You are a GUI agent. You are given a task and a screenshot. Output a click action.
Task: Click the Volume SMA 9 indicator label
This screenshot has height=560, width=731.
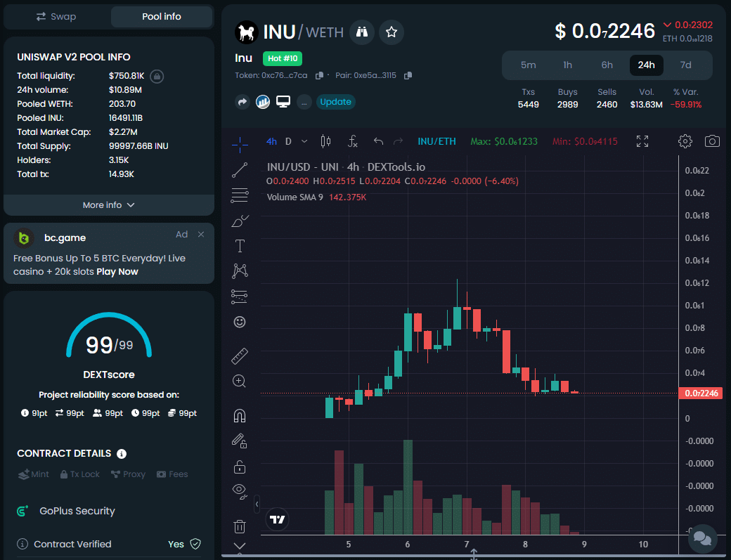(295, 197)
